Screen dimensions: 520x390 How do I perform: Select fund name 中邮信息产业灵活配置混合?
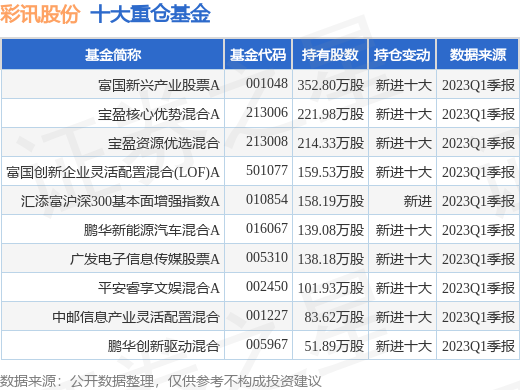click(136, 317)
